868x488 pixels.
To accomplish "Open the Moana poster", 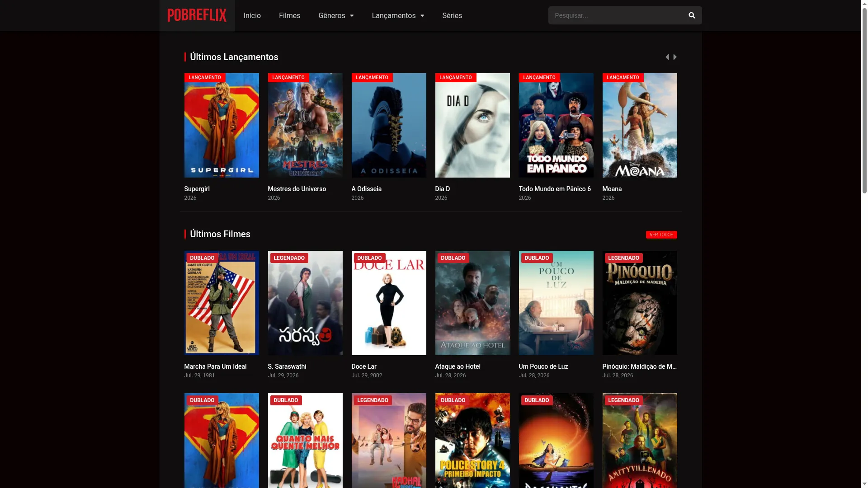I will coord(640,125).
